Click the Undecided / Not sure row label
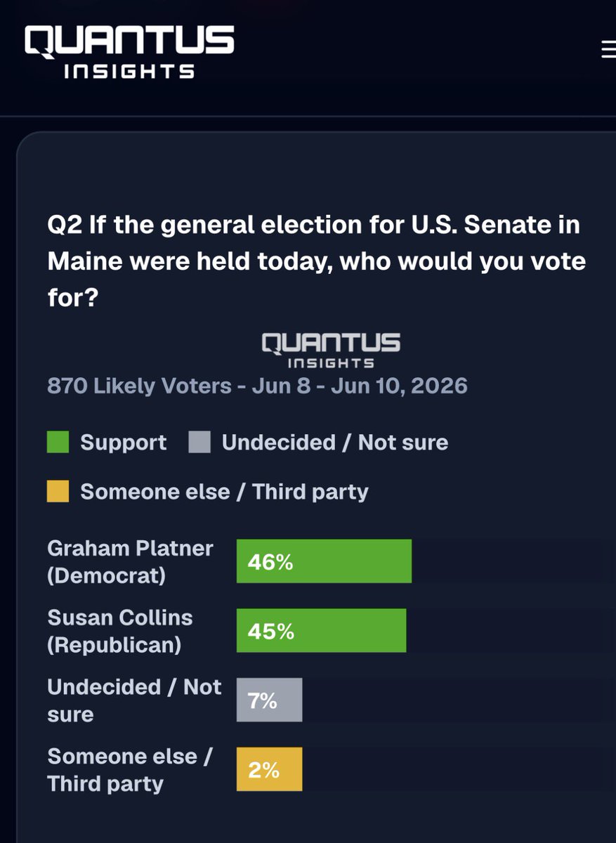The width and height of the screenshot is (616, 843). [134, 700]
